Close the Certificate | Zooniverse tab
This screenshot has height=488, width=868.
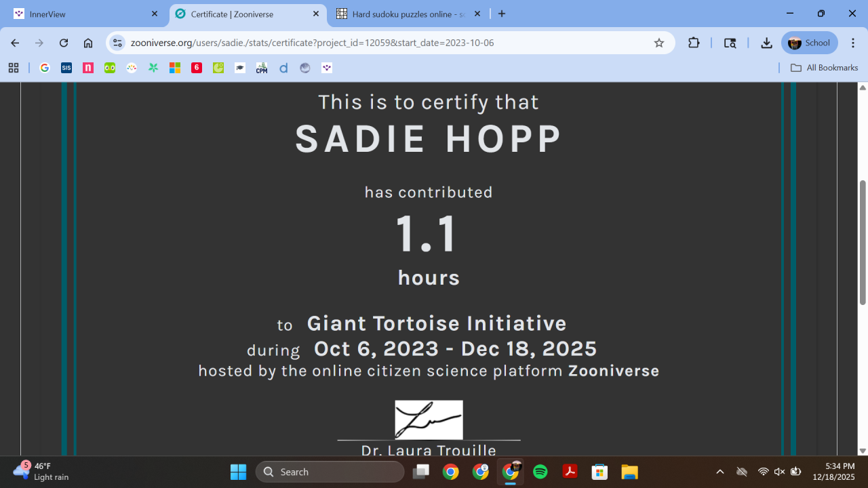(x=316, y=14)
